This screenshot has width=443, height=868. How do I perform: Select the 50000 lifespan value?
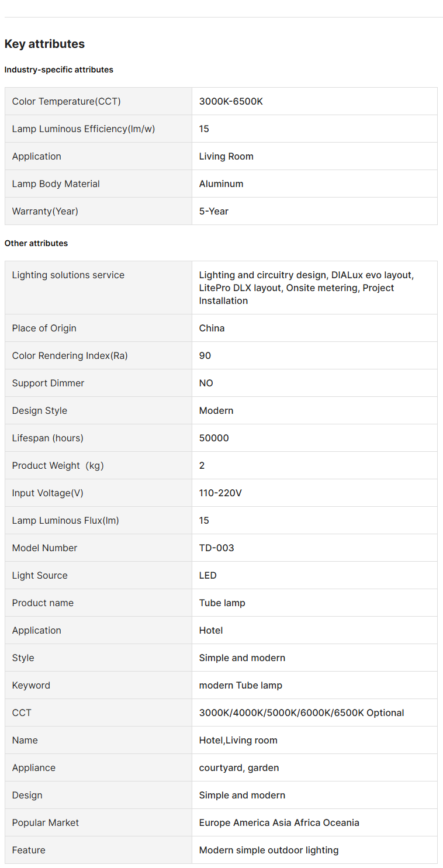214,438
